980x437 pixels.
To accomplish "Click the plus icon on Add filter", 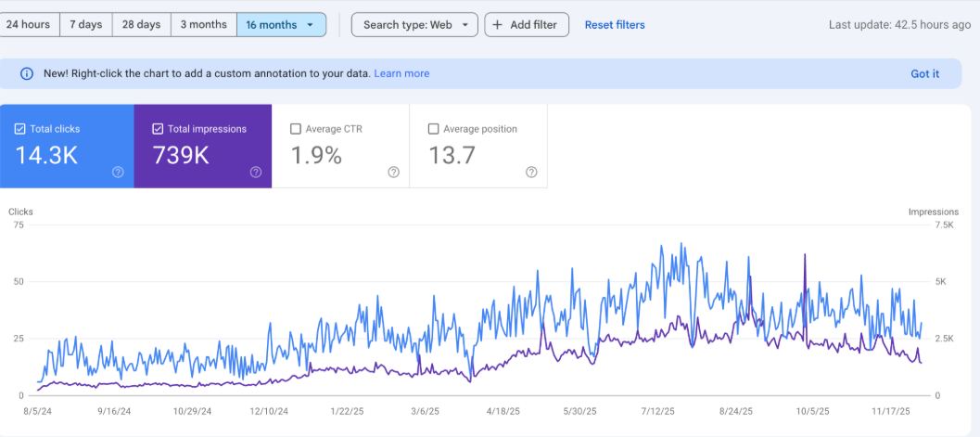I will click(x=498, y=25).
